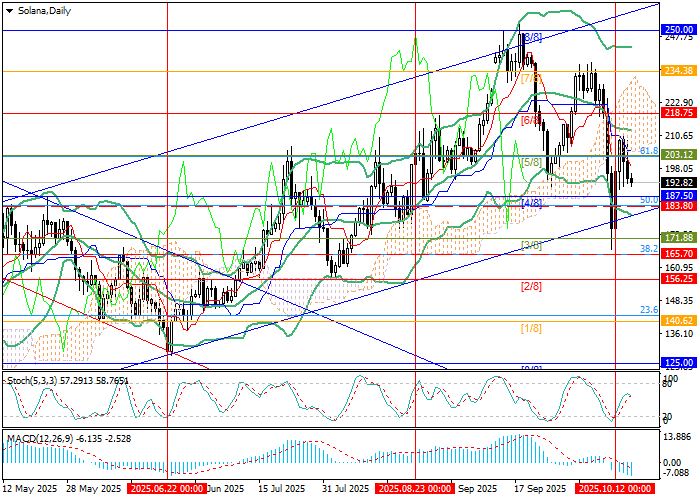The width and height of the screenshot is (700, 500).
Task: Select the 125.00 blue price label
Action: [x=679, y=362]
